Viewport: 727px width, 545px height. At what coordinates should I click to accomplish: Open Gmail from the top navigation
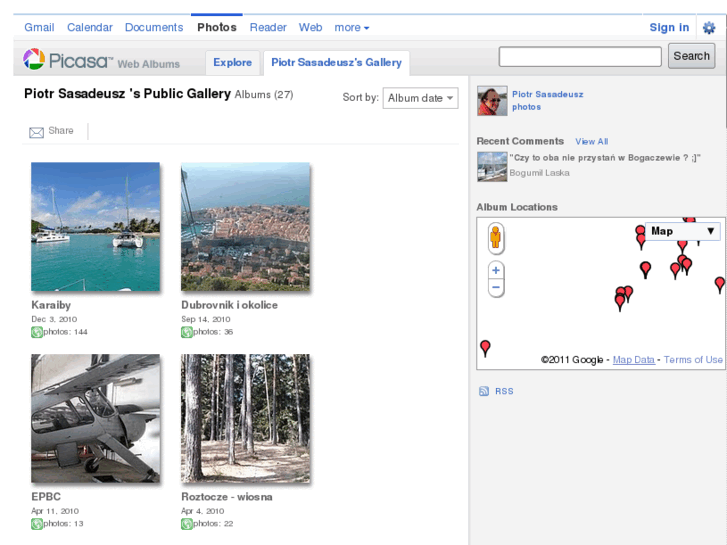(x=39, y=28)
